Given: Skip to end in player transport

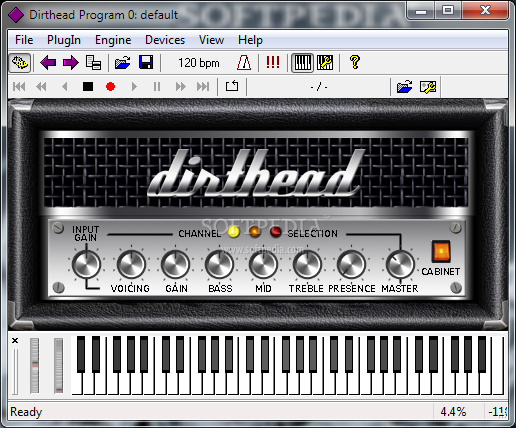Looking at the screenshot, I should click(x=203, y=87).
